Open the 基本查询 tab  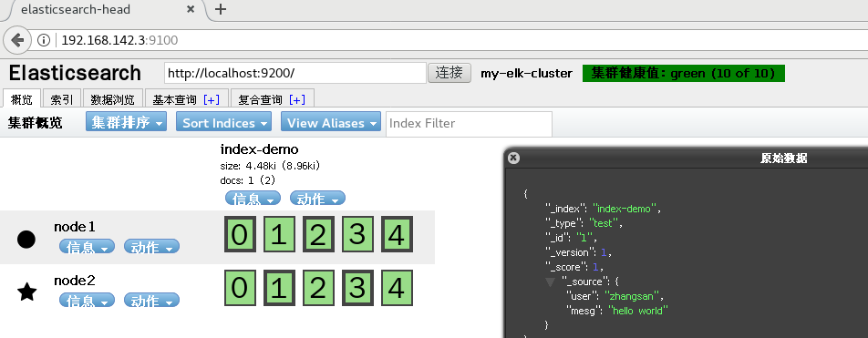click(174, 100)
